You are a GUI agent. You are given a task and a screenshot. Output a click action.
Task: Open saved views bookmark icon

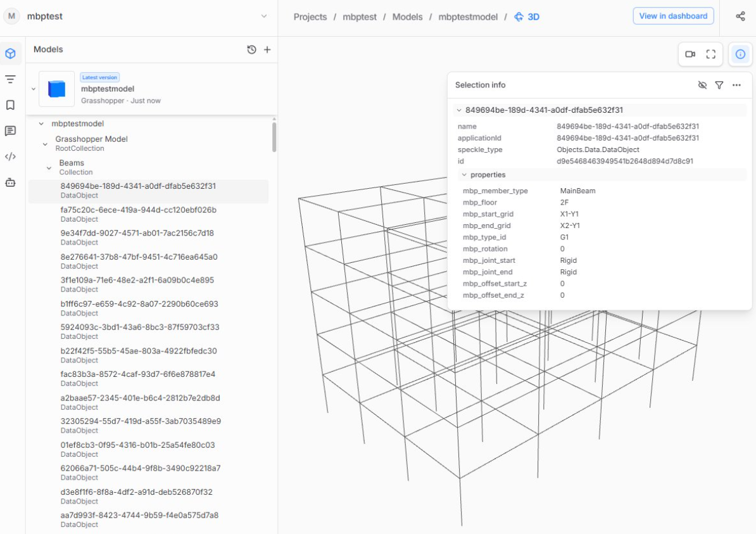point(11,105)
